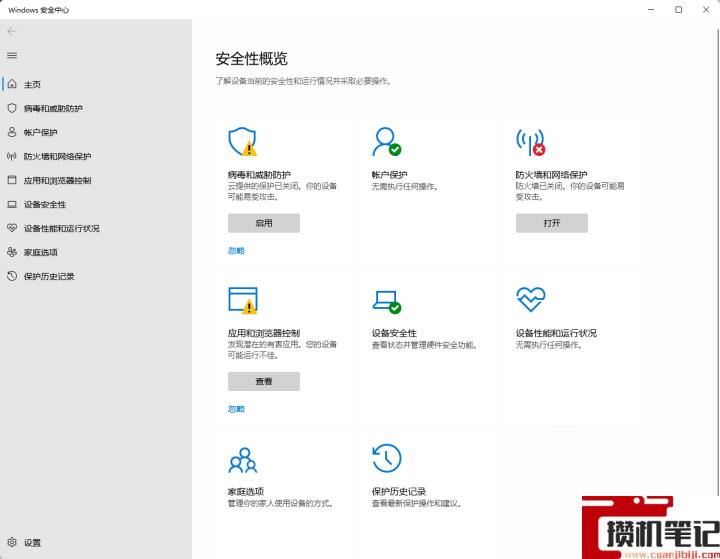
Task: Click 忽略 link under 应用和浏览器控制 tile
Action: [x=236, y=409]
